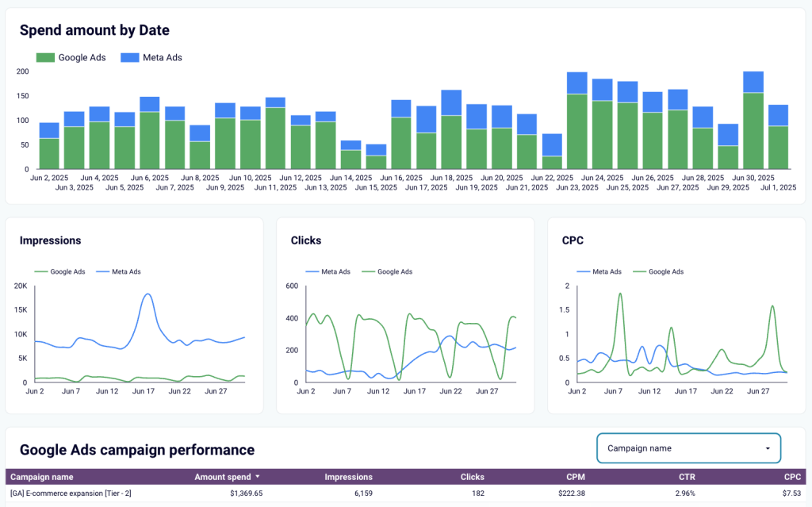Click the Campaign name dropdown caret arrow
Viewport: 812px width, 507px height.
[767, 448]
